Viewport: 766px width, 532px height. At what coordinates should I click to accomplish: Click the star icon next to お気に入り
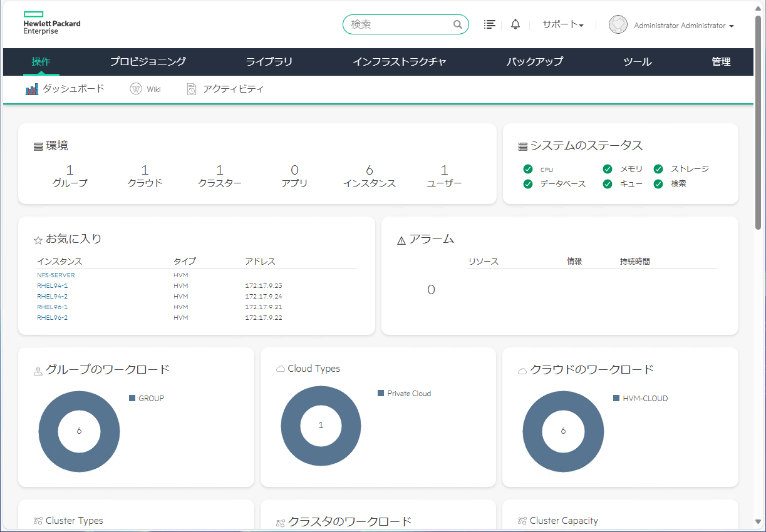38,239
